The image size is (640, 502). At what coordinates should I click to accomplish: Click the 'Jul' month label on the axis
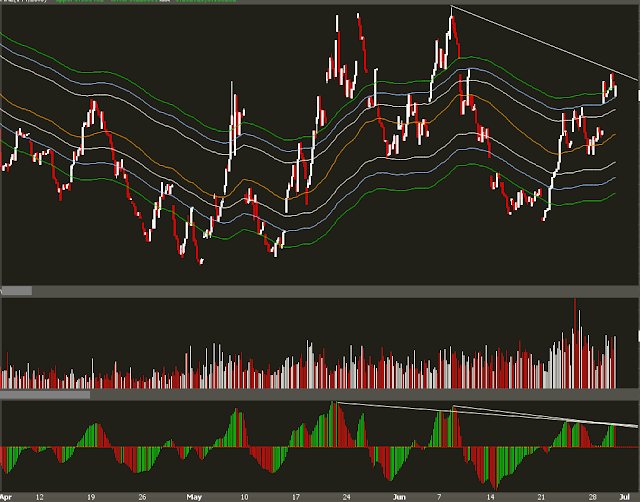pos(624,497)
